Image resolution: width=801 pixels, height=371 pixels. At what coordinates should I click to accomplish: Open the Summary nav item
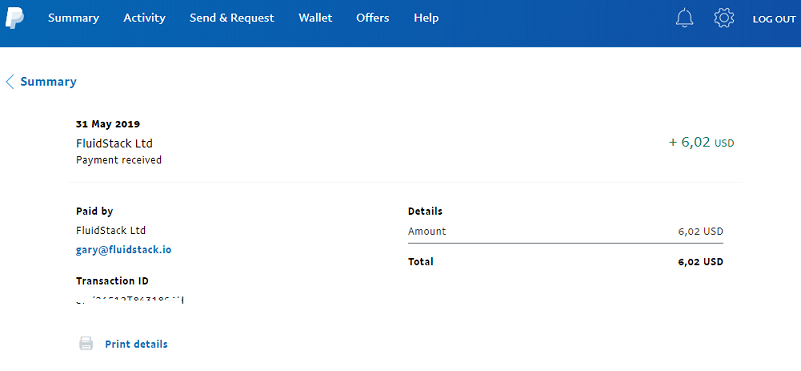pyautogui.click(x=74, y=18)
